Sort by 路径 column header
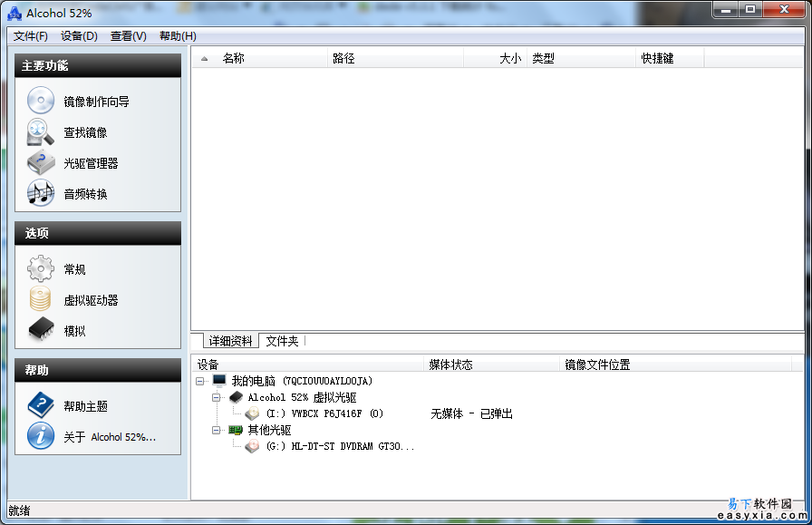The image size is (812, 525). point(396,59)
